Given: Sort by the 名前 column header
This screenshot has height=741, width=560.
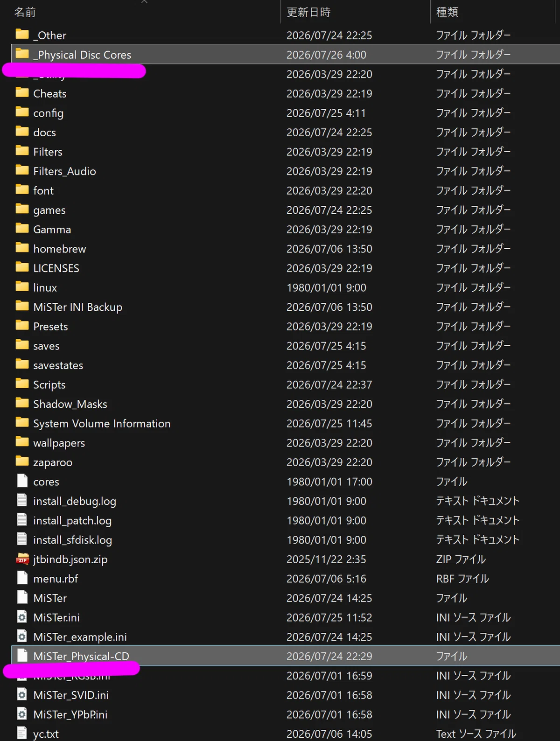Looking at the screenshot, I should coord(25,12).
